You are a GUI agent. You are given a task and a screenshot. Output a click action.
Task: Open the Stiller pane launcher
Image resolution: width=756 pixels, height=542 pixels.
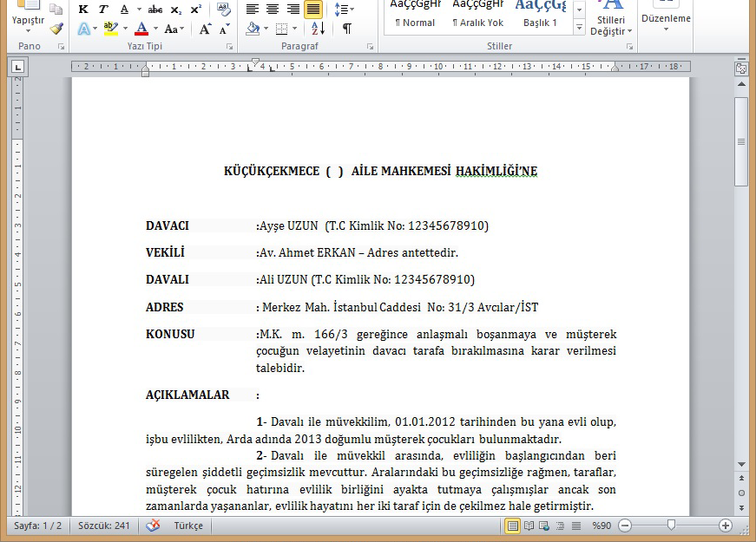(x=629, y=46)
